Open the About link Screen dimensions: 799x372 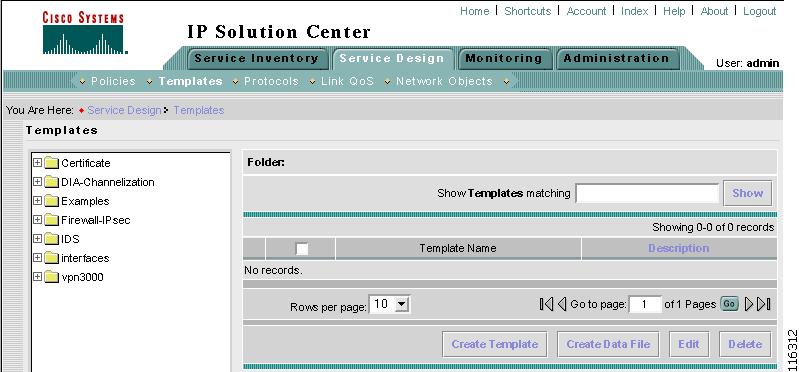[714, 11]
